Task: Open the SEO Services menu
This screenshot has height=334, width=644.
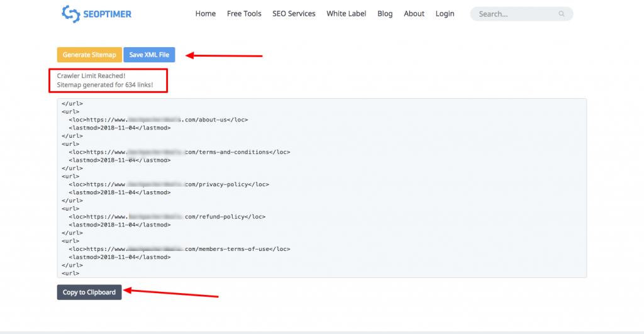Action: click(x=294, y=14)
